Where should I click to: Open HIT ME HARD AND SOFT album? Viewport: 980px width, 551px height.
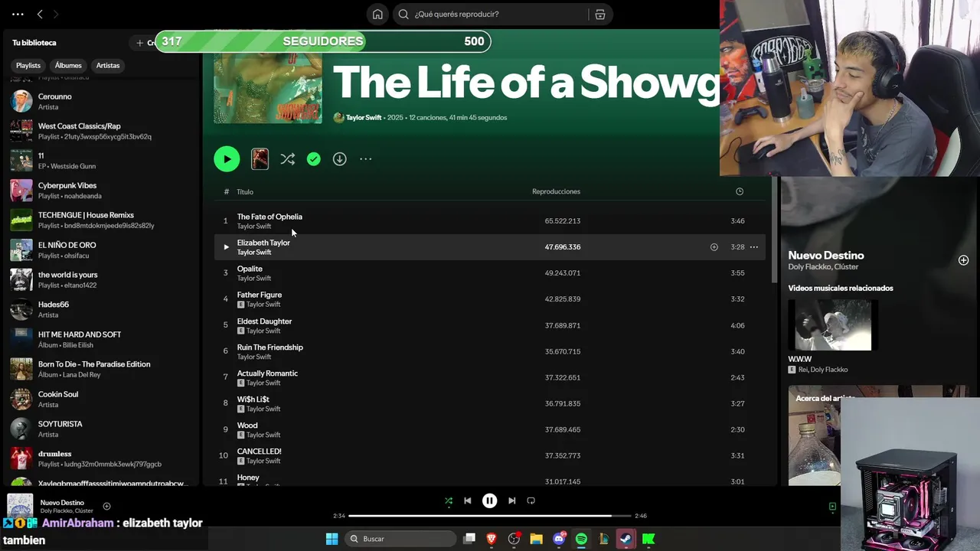(x=103, y=339)
